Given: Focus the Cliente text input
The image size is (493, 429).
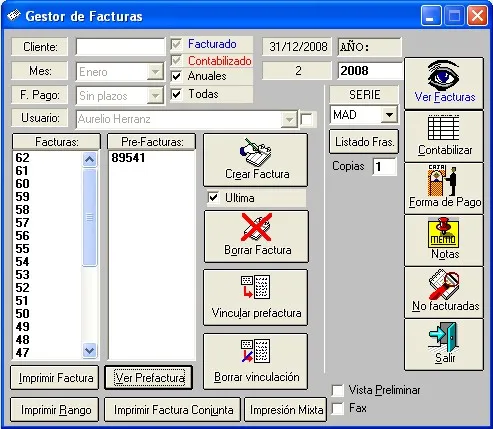Looking at the screenshot, I should point(120,47).
